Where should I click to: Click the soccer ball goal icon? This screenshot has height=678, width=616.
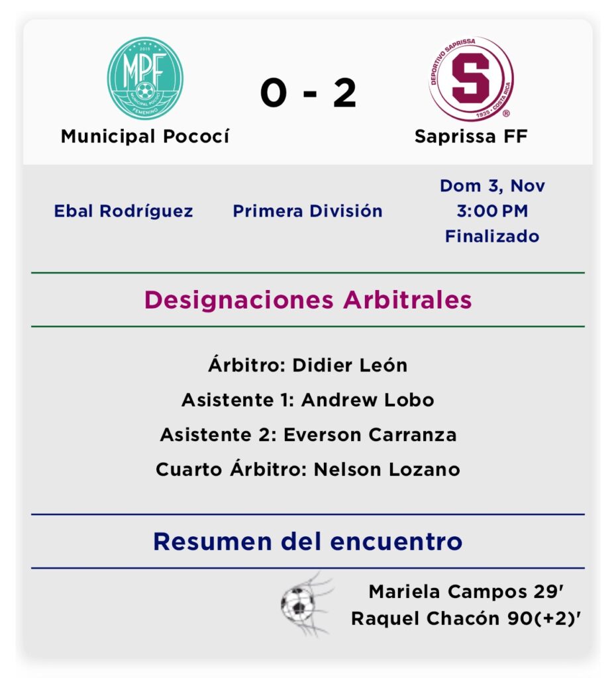(306, 604)
